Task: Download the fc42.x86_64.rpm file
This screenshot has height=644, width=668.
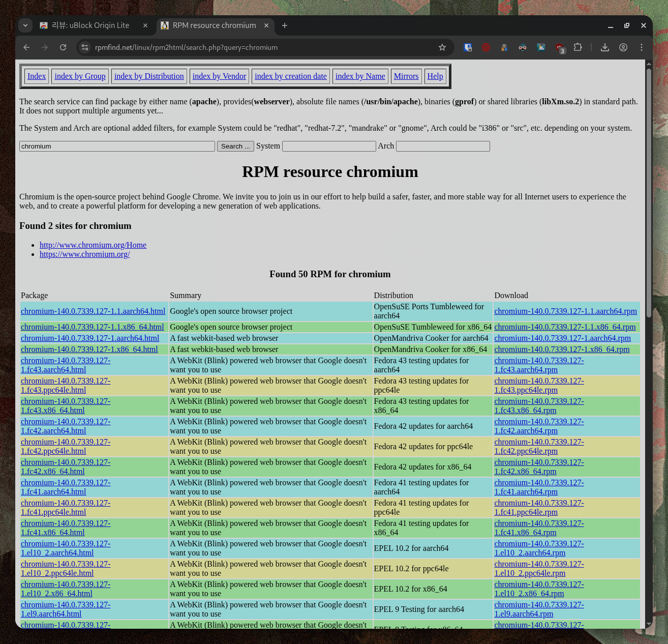Action: (539, 467)
